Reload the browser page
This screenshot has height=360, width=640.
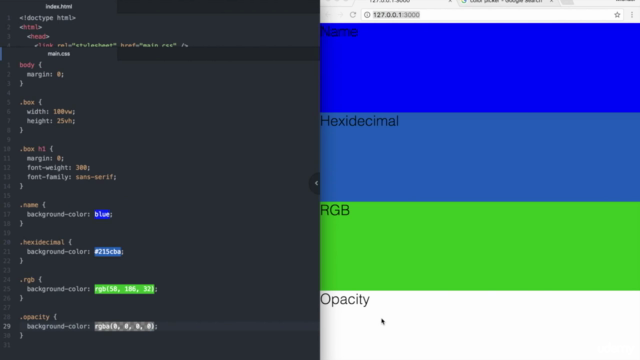coord(353,15)
